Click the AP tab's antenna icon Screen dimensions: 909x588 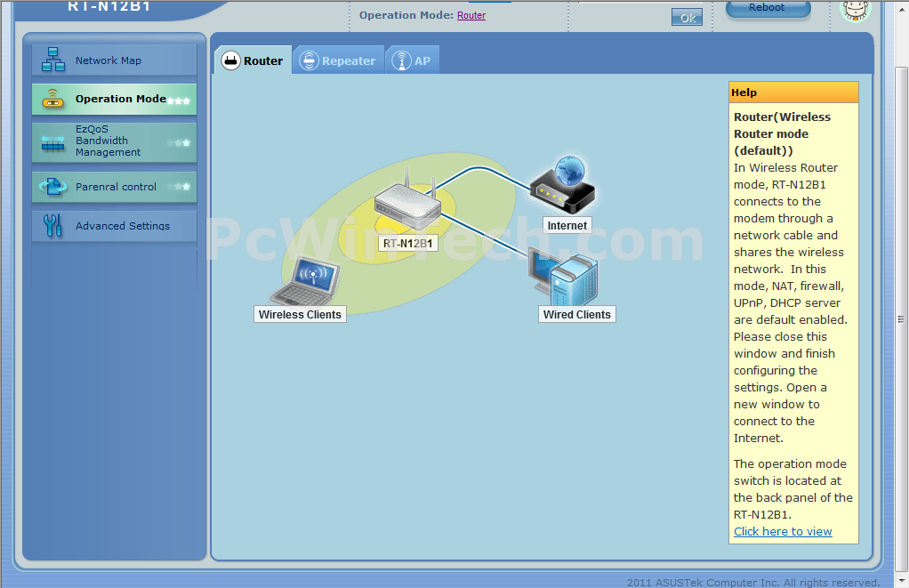click(402, 60)
